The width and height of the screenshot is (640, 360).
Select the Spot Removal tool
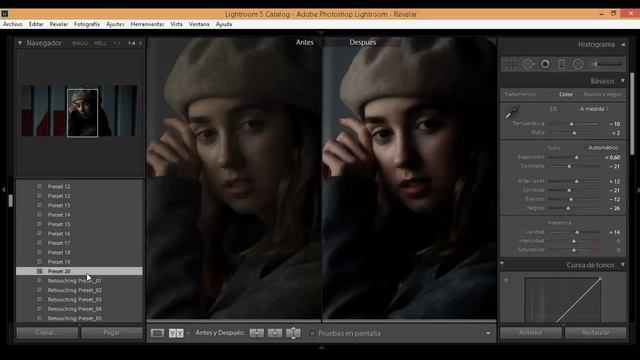pos(528,64)
